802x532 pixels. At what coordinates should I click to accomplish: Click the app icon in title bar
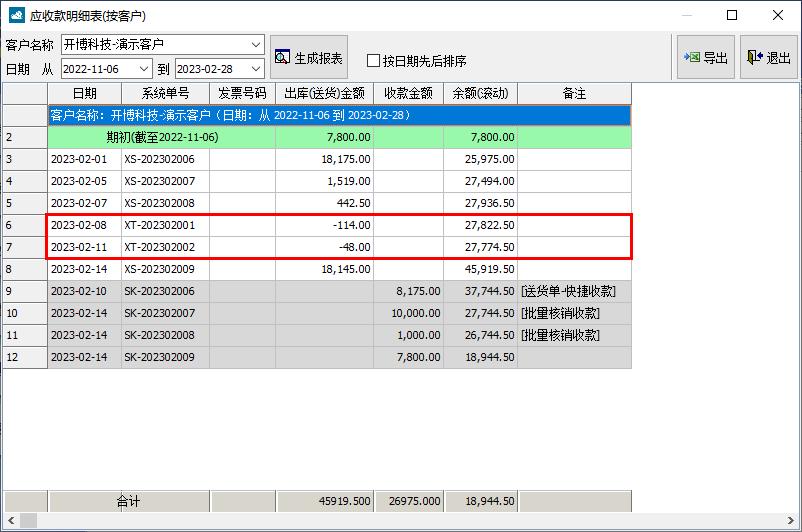pos(17,15)
